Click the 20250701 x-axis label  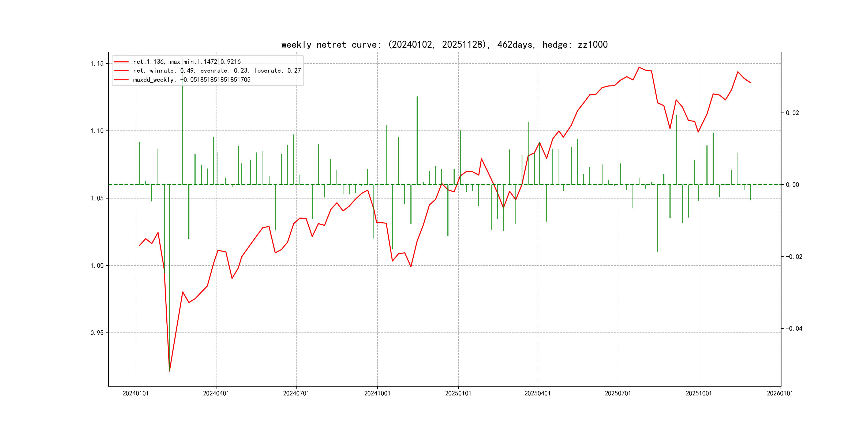click(618, 394)
